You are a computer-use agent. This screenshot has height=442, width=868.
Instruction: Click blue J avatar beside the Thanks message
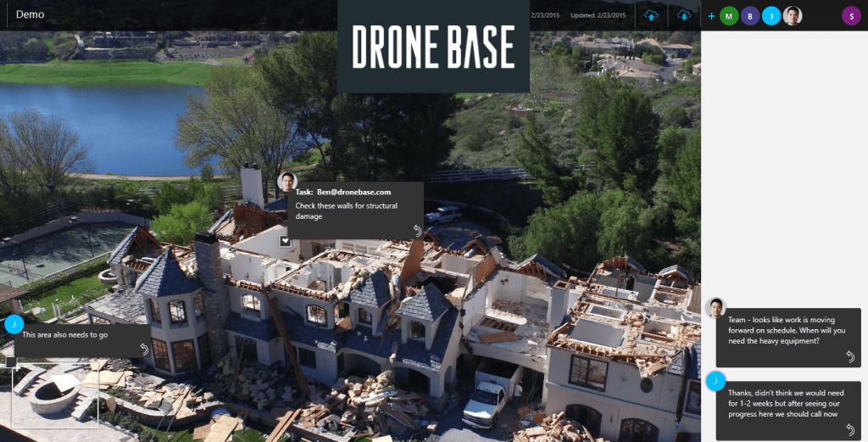pos(715,381)
